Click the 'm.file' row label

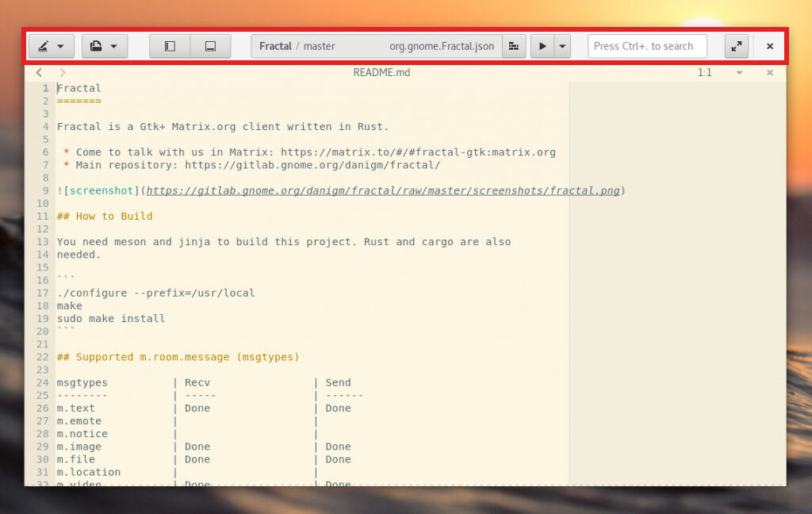(x=75, y=459)
